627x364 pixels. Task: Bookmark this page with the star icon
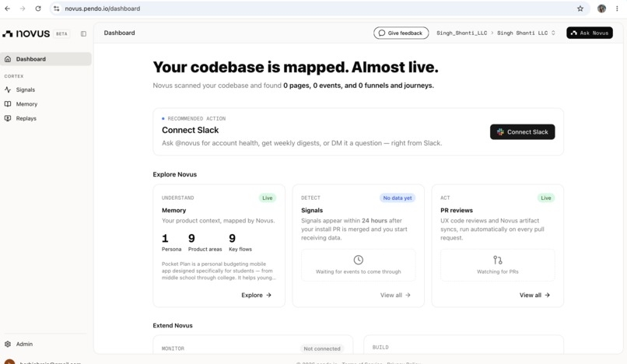580,9
